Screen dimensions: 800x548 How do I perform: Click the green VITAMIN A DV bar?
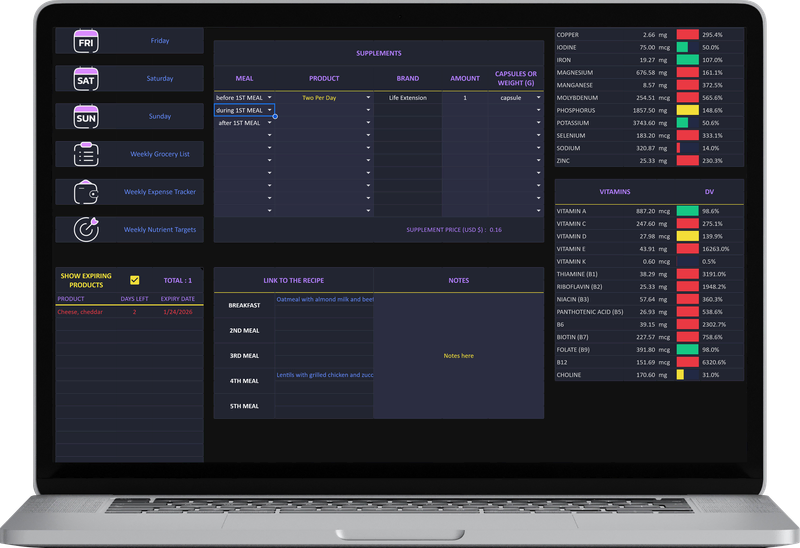tap(687, 211)
